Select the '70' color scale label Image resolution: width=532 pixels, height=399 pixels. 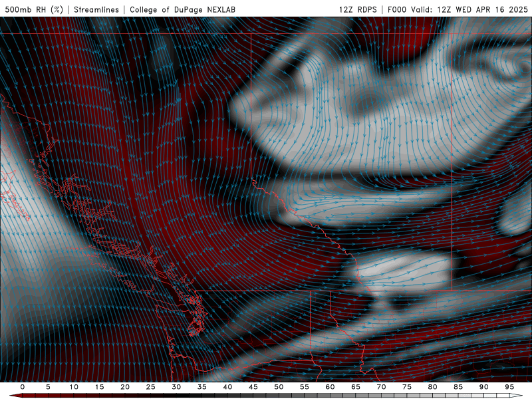click(x=381, y=387)
